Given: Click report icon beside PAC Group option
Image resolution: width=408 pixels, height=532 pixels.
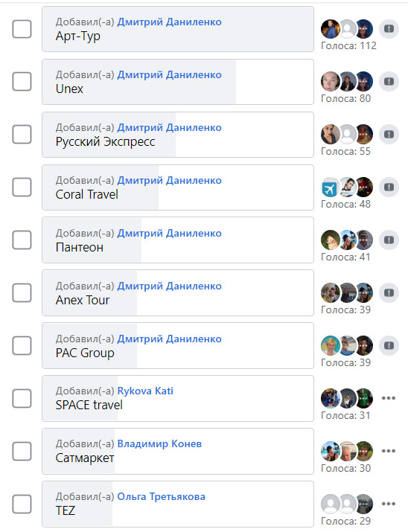Looking at the screenshot, I should pos(389,346).
